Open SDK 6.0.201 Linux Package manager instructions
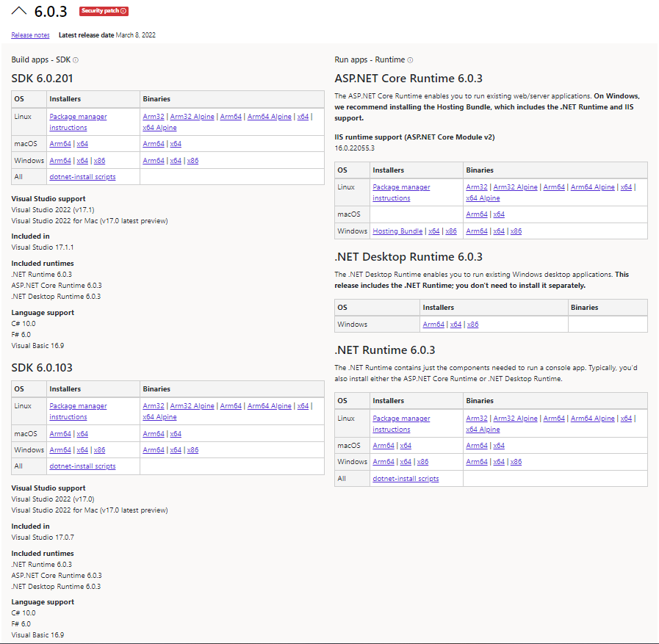The width and height of the screenshot is (659, 644). coord(78,122)
